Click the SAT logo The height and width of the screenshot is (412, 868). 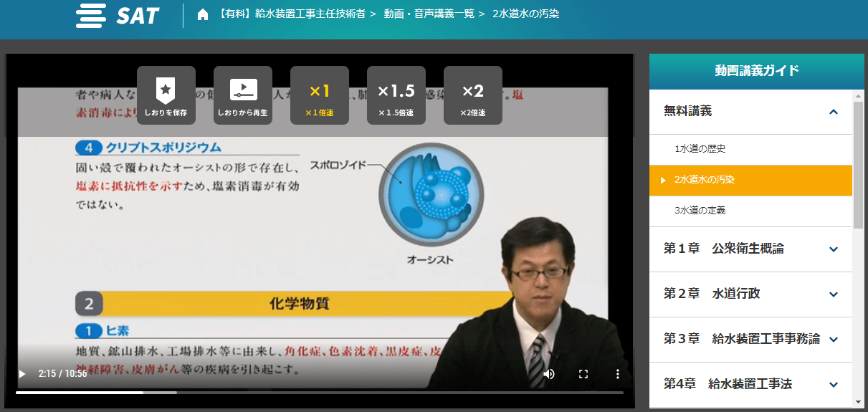[118, 15]
